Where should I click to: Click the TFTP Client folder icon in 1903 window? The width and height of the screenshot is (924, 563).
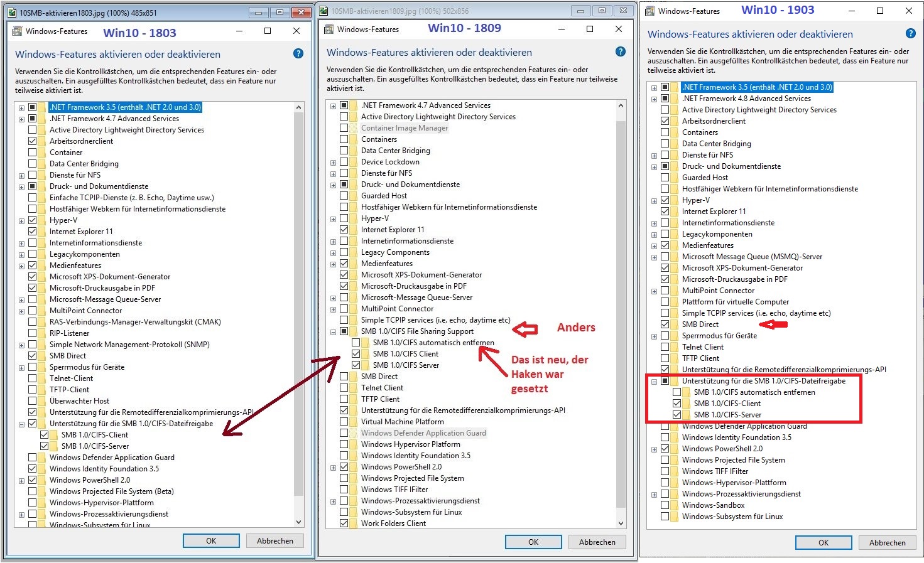click(x=675, y=358)
